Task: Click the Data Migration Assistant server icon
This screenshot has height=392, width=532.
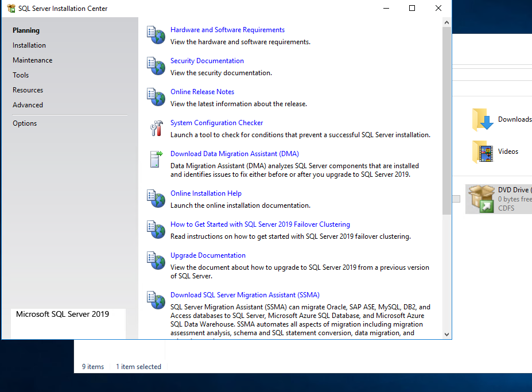Action: tap(156, 159)
